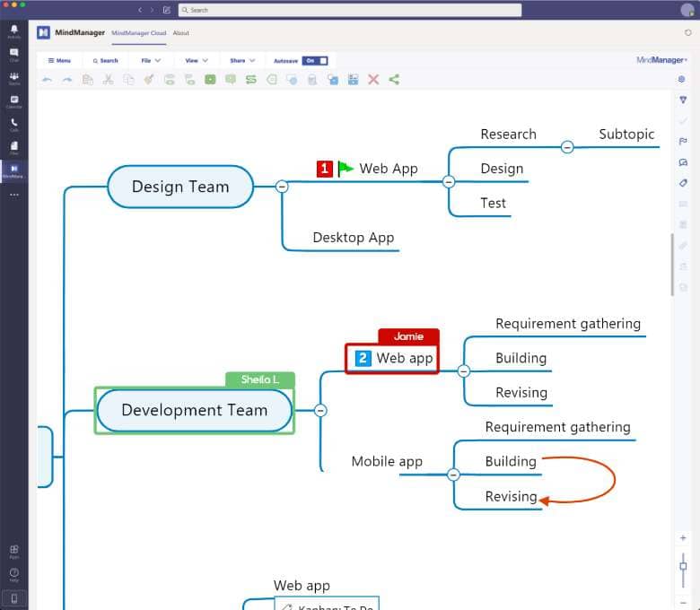Open the flag markers icon in right panel

tap(683, 142)
